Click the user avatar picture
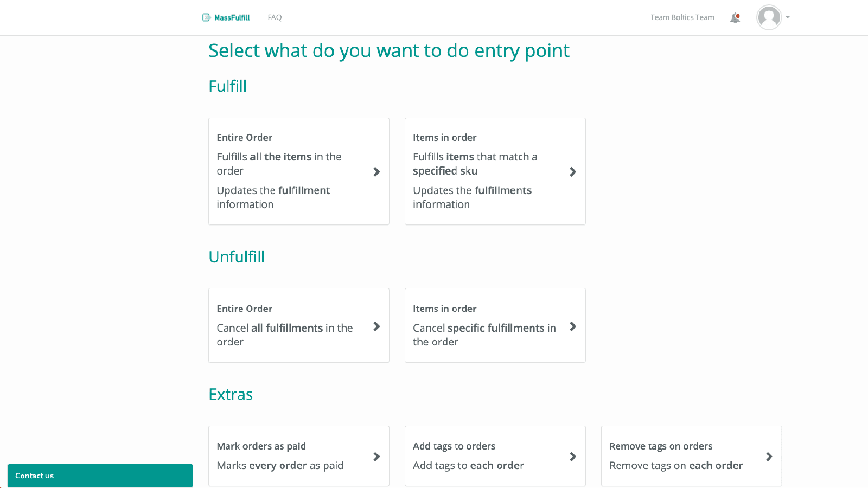868x488 pixels. pyautogui.click(x=769, y=17)
